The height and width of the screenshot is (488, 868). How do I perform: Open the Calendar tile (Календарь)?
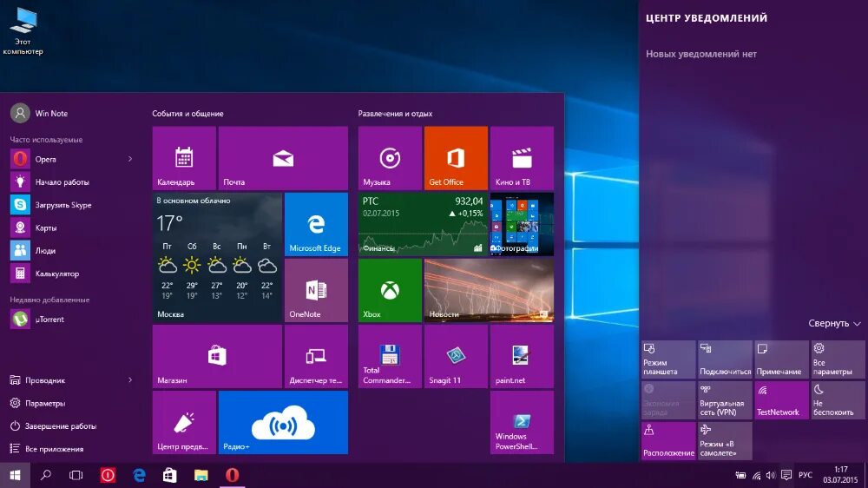[184, 158]
